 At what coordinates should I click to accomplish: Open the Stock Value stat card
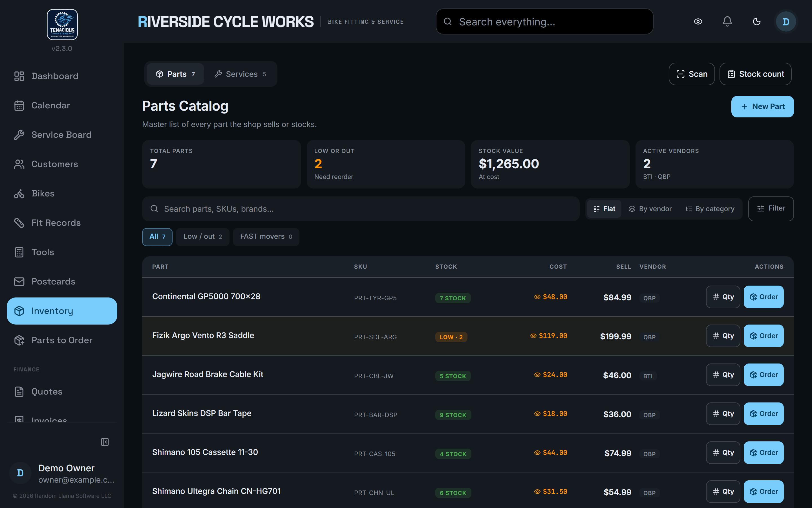tap(550, 164)
